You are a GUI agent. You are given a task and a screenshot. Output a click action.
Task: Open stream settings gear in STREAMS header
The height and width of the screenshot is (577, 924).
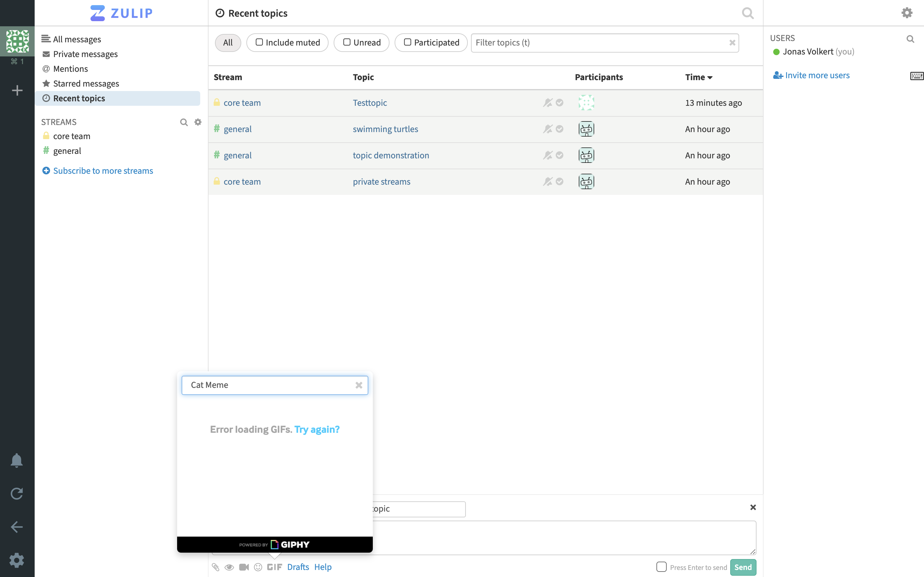pos(198,122)
